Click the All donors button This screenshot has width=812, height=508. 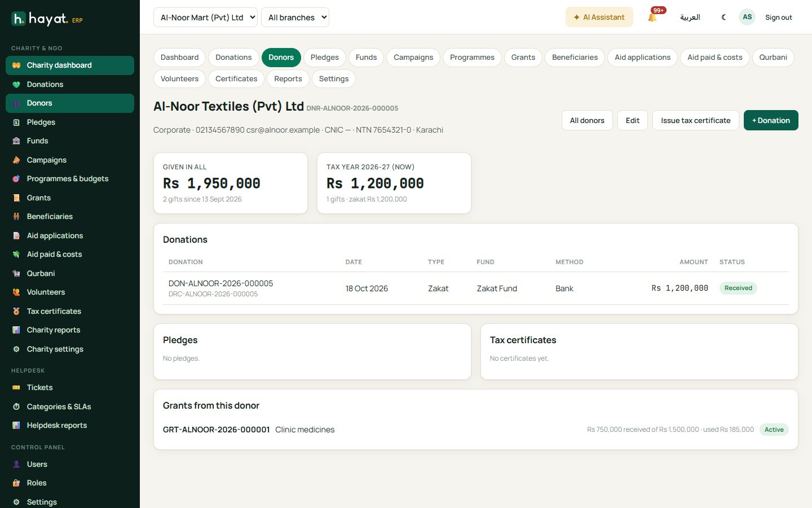tap(587, 120)
